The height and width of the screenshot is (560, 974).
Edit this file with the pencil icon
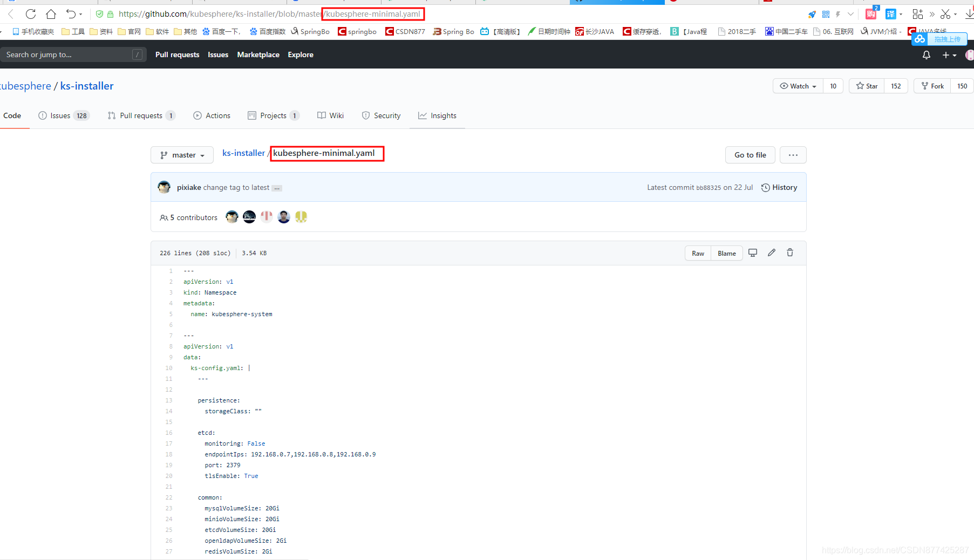click(772, 252)
